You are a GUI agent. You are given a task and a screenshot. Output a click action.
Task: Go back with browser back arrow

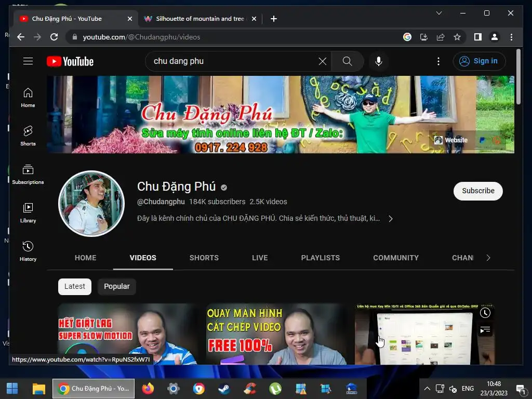click(21, 37)
